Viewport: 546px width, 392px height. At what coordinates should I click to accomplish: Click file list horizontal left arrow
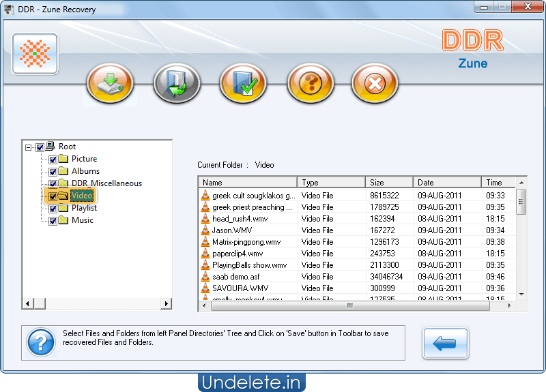tap(204, 305)
